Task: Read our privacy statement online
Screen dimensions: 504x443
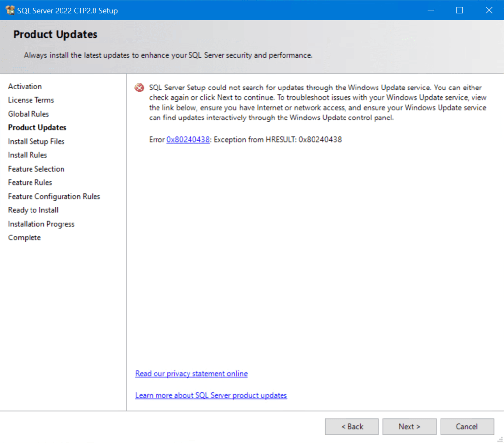Action: point(191,373)
